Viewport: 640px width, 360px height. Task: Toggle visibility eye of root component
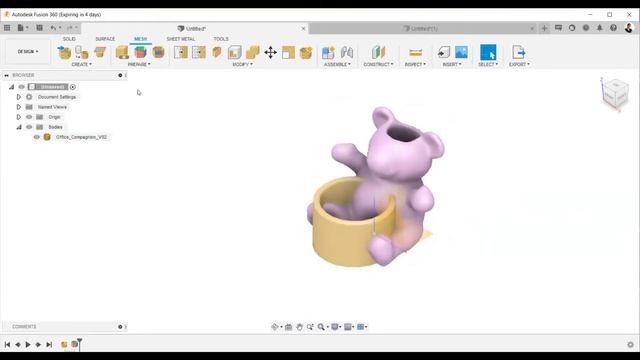tap(22, 87)
